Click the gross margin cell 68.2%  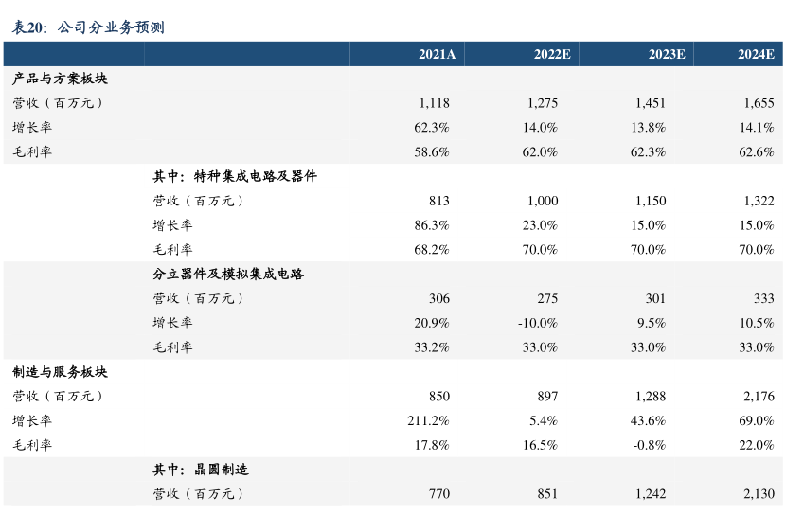pos(432,250)
